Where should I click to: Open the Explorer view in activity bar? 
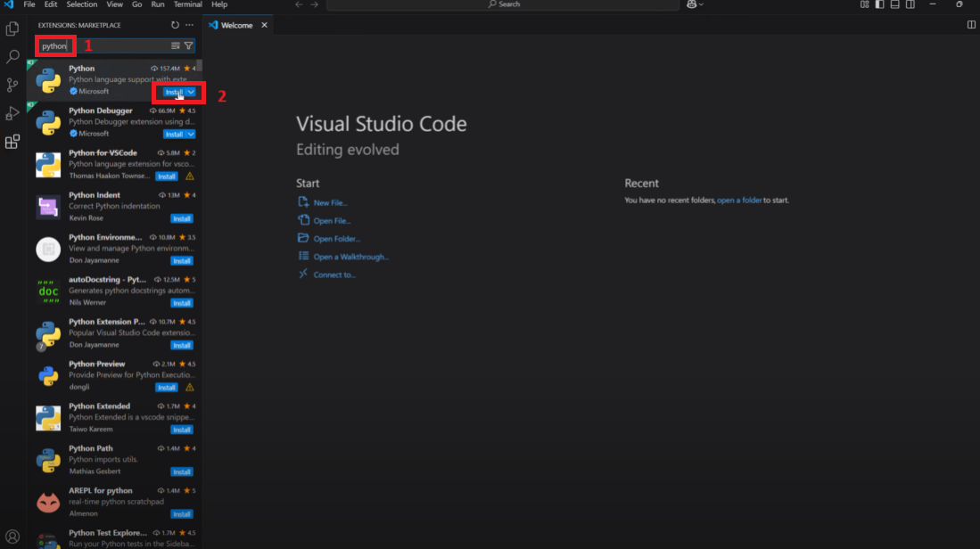point(12,29)
